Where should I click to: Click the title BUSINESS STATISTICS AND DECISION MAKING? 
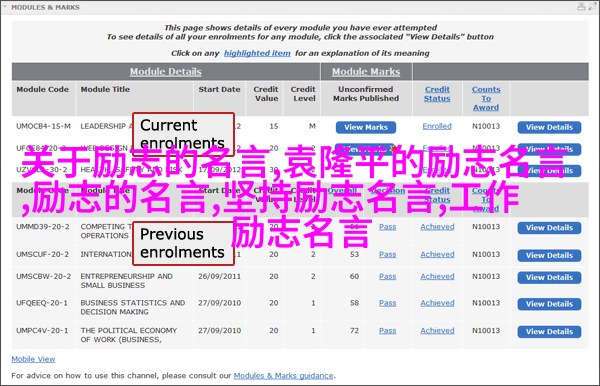click(133, 307)
